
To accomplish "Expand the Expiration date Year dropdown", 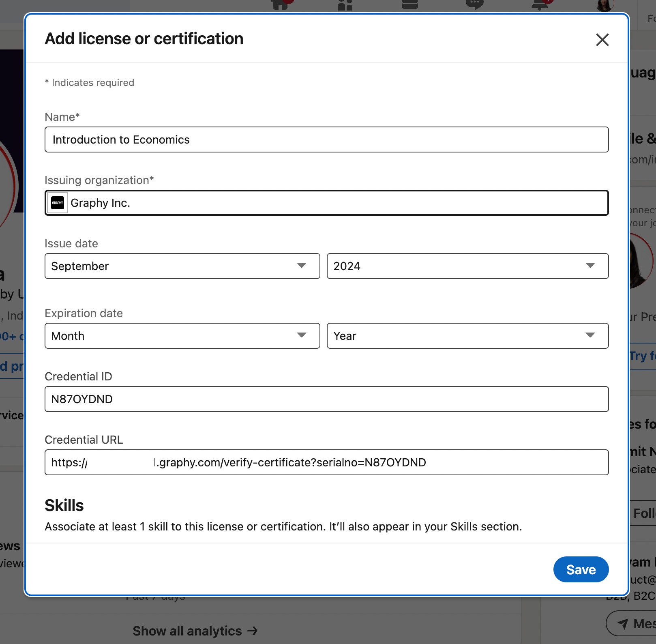I will [x=467, y=336].
